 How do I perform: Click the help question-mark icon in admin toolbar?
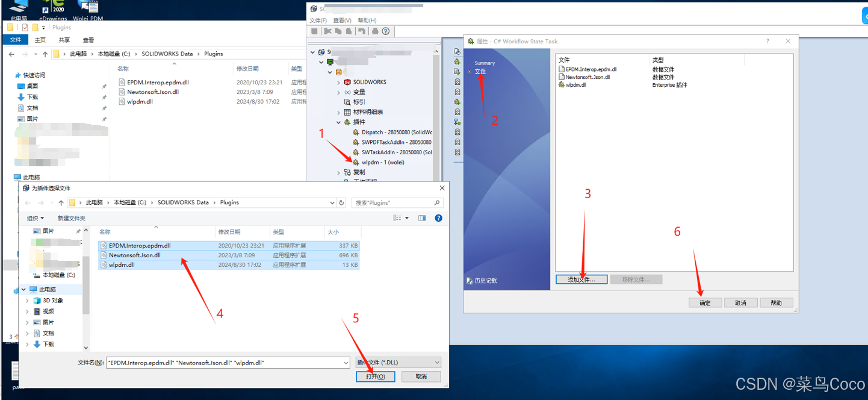[x=386, y=31]
